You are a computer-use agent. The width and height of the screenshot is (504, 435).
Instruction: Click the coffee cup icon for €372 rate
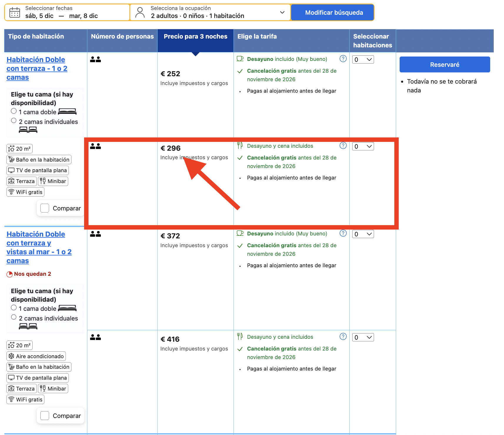[x=240, y=233]
